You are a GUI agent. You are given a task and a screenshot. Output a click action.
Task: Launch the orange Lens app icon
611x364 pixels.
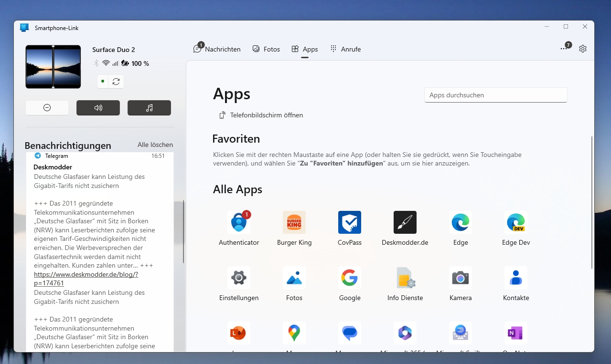(x=239, y=333)
